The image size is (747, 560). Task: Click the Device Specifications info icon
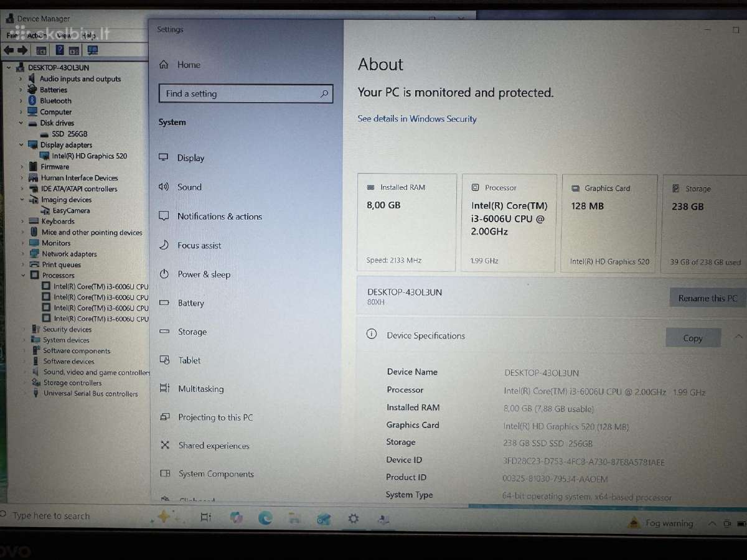click(372, 334)
